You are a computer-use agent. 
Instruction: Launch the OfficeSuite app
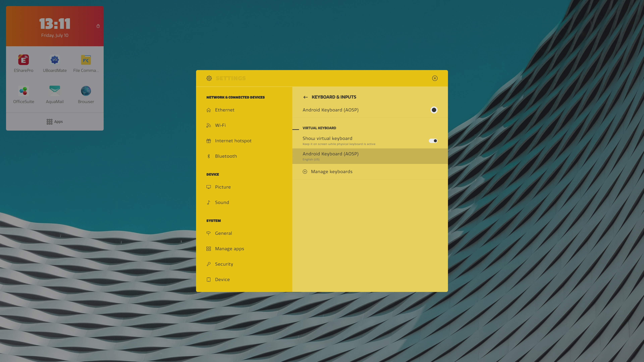(23, 91)
